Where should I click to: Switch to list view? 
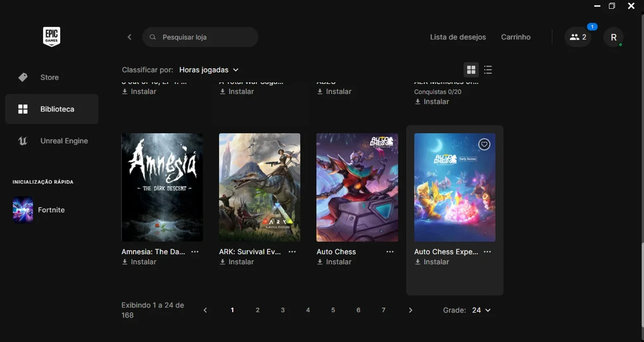click(x=488, y=70)
